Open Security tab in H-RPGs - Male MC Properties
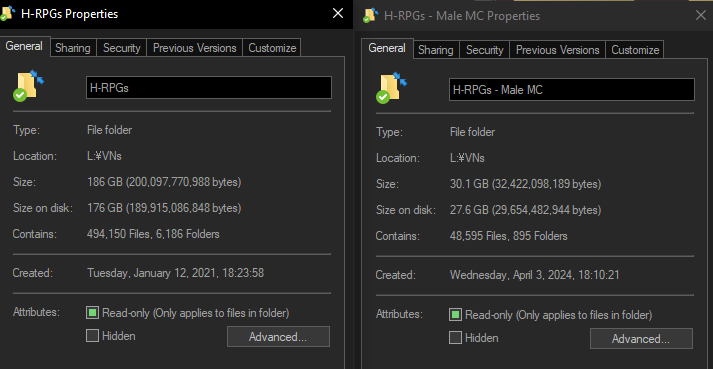Screen dimensions: 713x369 [484, 50]
